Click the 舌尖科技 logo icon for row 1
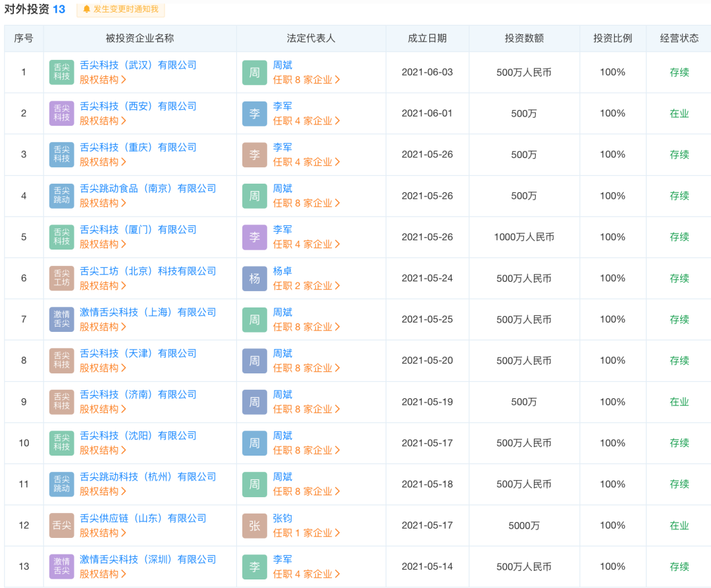Image resolution: width=711 pixels, height=588 pixels. (61, 72)
